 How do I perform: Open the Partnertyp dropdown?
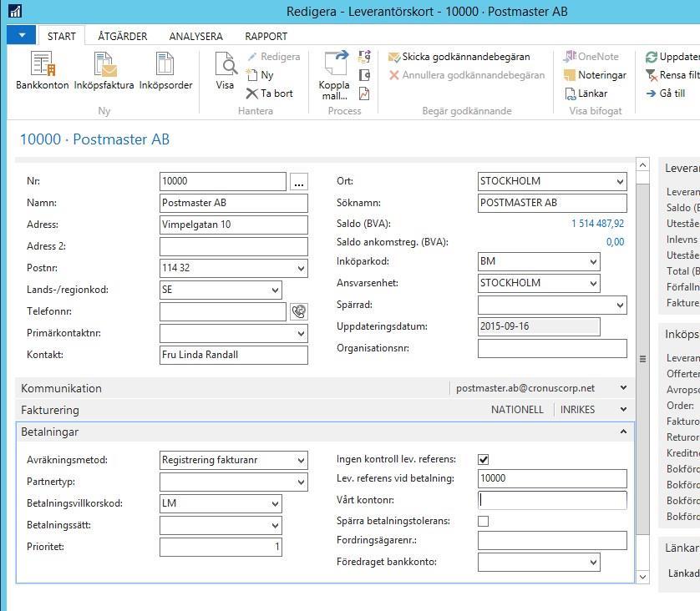coord(301,482)
